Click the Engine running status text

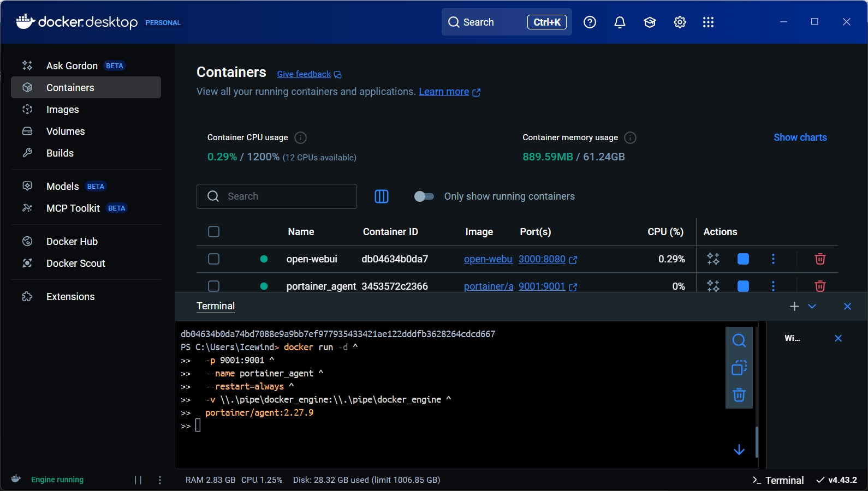tap(57, 480)
